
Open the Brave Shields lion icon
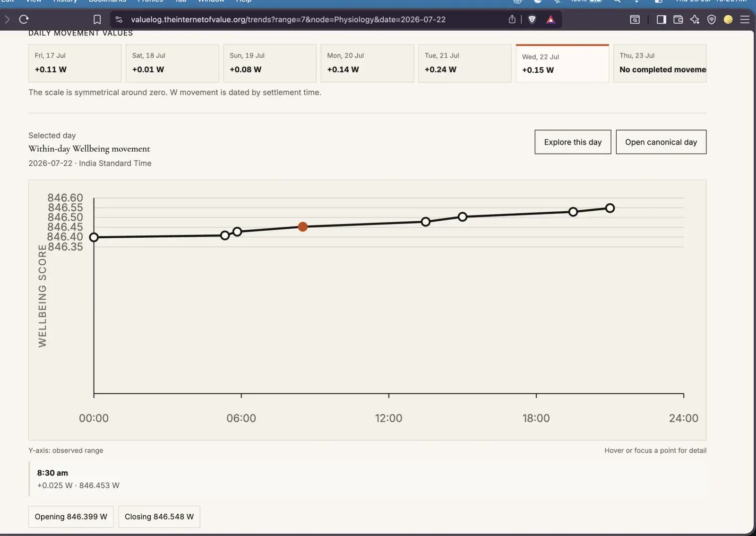click(x=532, y=19)
